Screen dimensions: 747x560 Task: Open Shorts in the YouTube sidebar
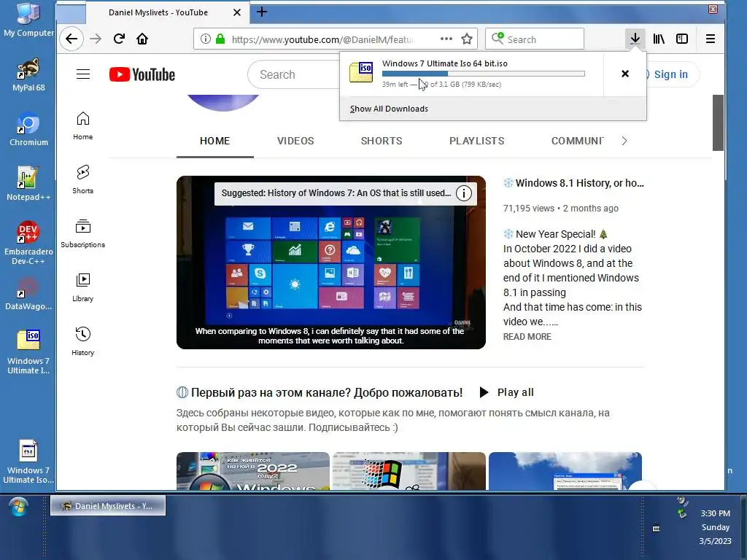pos(83,179)
